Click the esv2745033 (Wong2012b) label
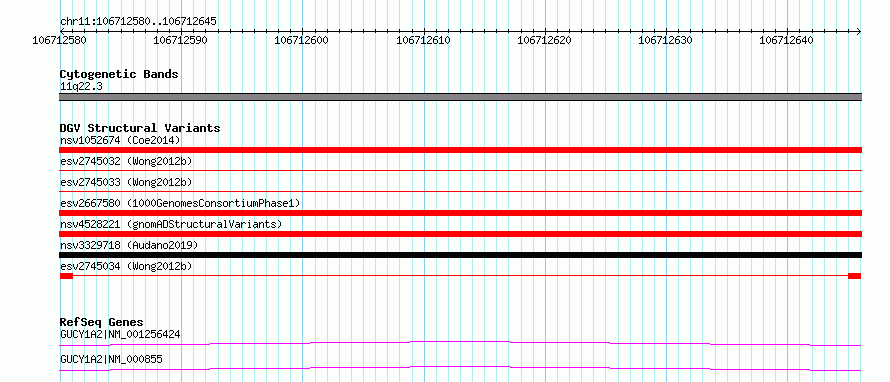 126,182
